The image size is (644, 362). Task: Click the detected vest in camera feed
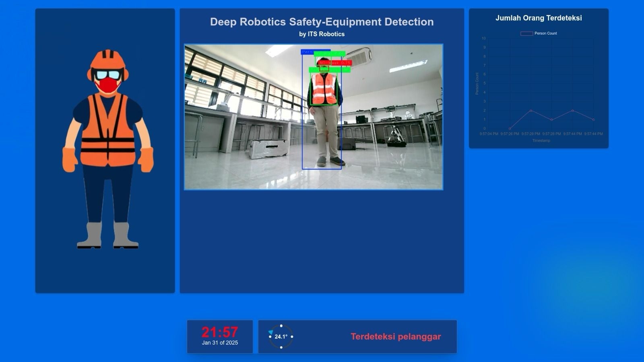click(324, 89)
